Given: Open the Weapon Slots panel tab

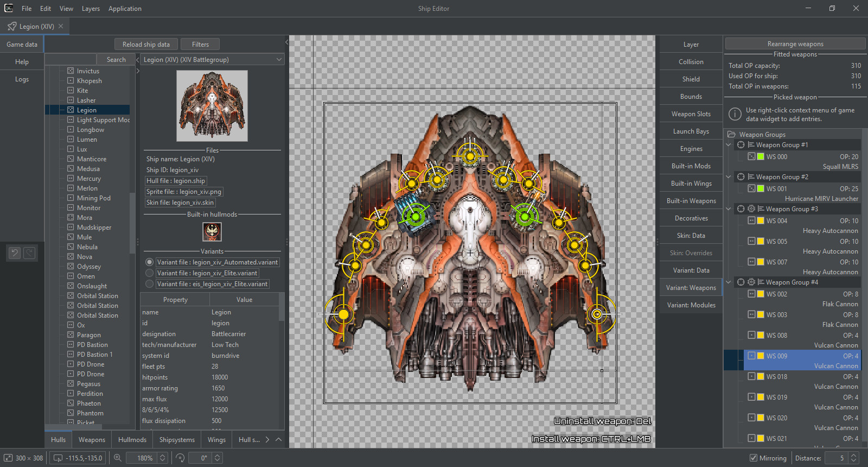Looking at the screenshot, I should (x=691, y=113).
